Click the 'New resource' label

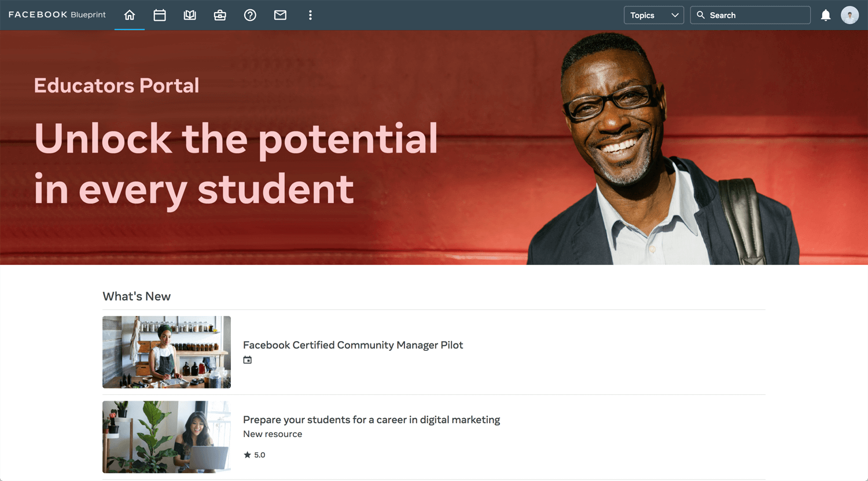point(273,434)
